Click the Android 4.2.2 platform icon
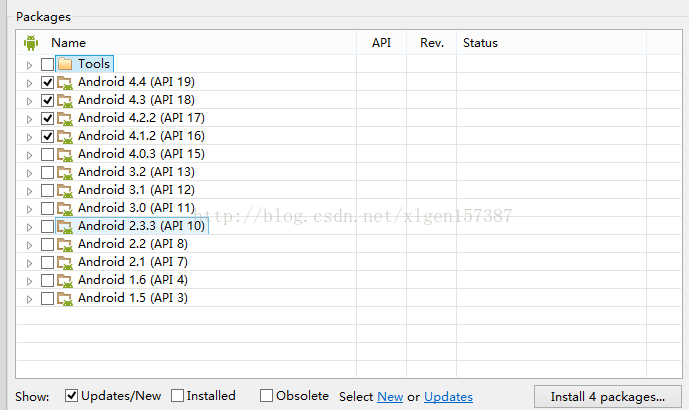This screenshot has height=410, width=689. (65, 119)
